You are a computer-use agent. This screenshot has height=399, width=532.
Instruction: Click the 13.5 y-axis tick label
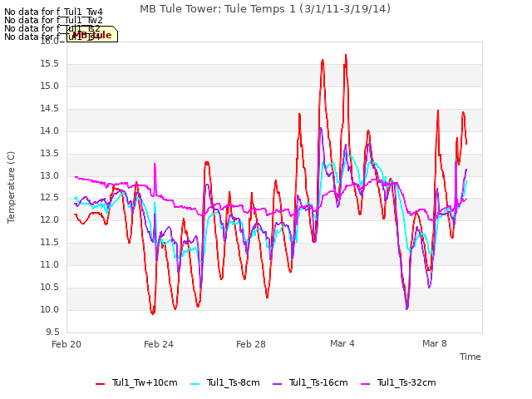coord(50,153)
